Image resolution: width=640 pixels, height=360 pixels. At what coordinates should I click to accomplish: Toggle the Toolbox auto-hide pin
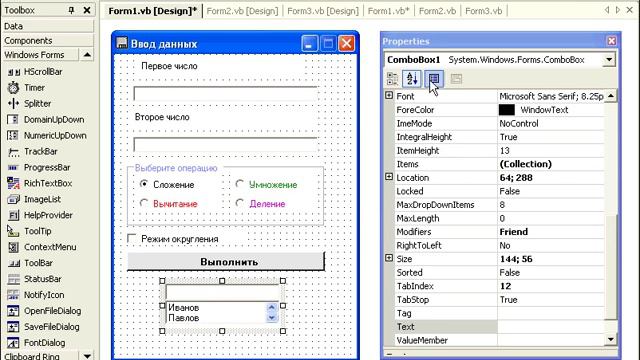[x=71, y=10]
